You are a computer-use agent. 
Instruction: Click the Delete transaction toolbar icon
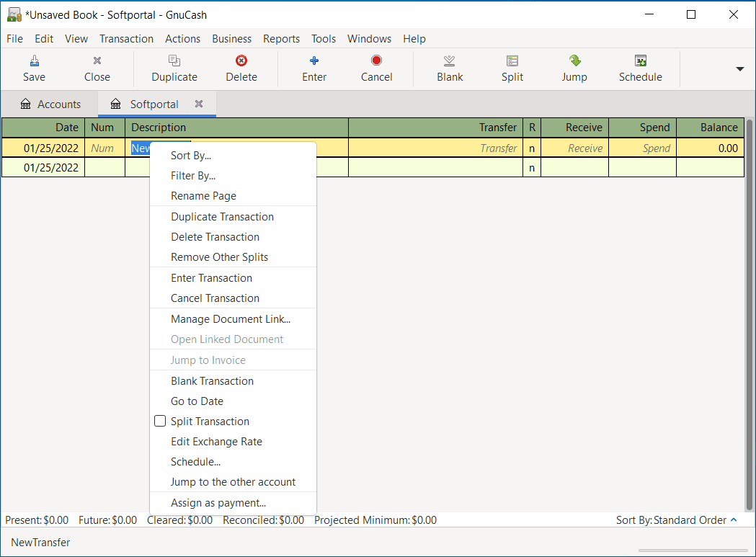[241, 61]
